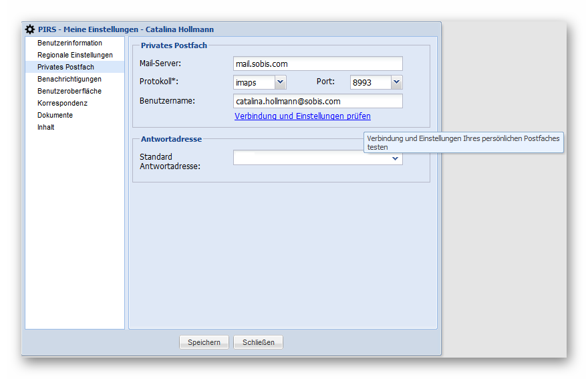Click into the Mail-Server input field
588x379 pixels.
[x=317, y=64]
